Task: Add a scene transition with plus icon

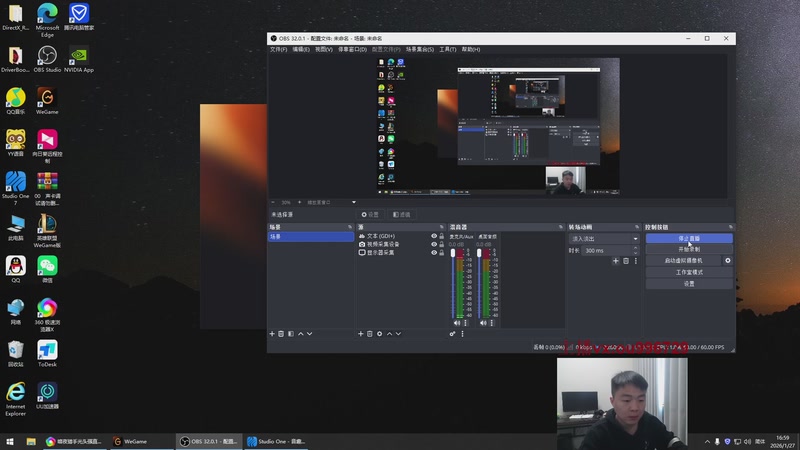Action: coord(616,261)
